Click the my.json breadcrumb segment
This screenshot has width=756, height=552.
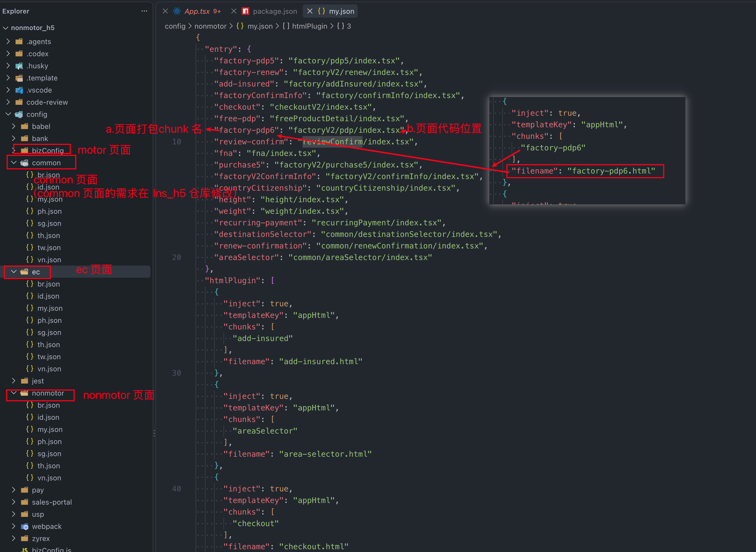(260, 26)
